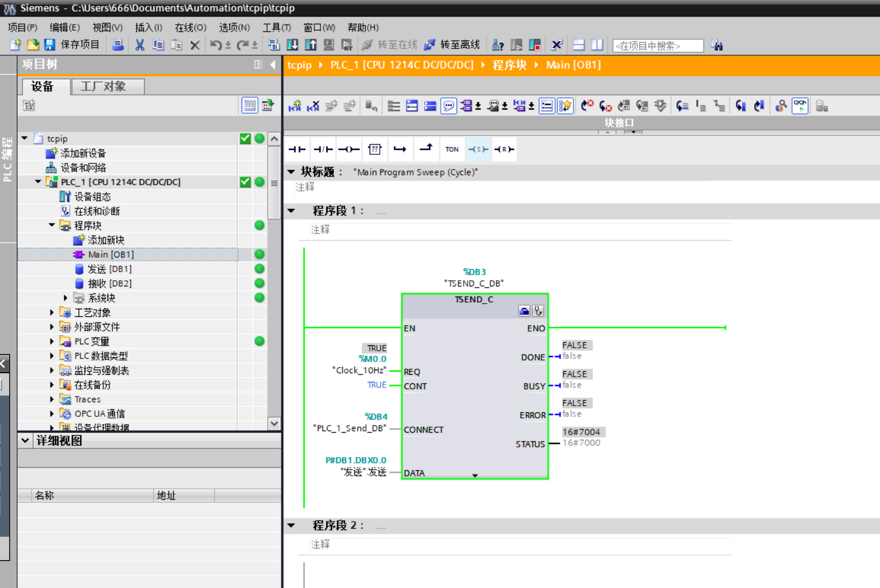Screen dimensions: 880x588
Task: Open TSEND_C configuration icon on block
Action: click(524, 311)
